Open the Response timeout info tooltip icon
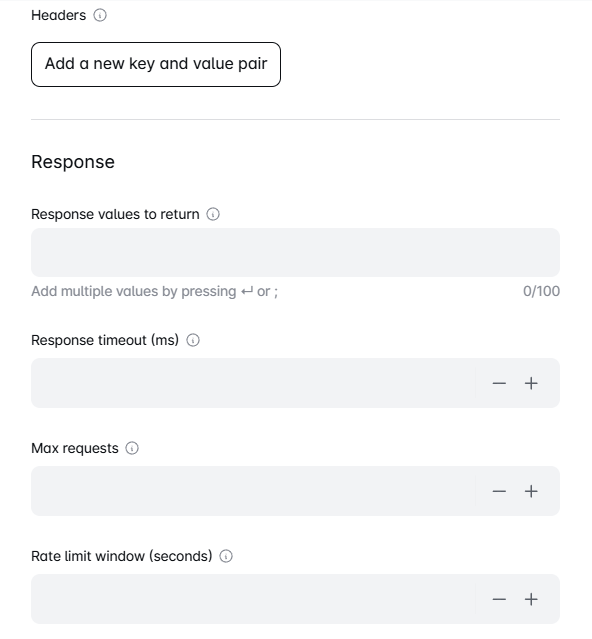This screenshot has height=639, width=592. (193, 340)
